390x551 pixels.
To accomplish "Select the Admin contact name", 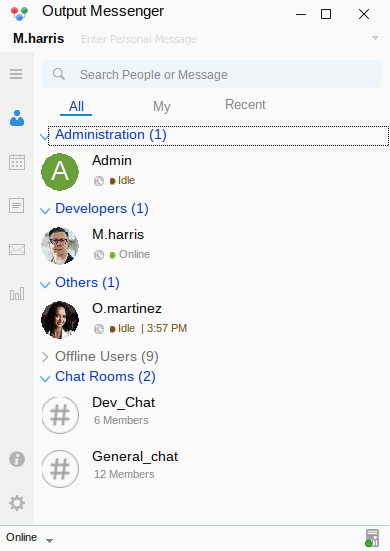I will point(112,161).
